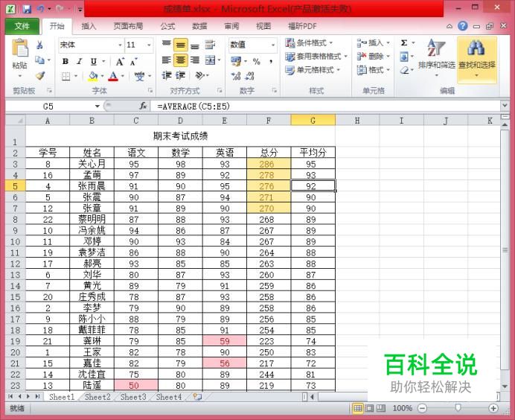Increase indent
Viewport: 515px width, 420px height.
pyautogui.click(x=180, y=76)
